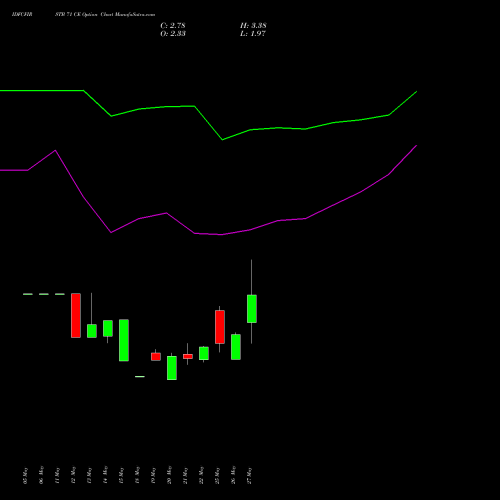Viewport: 500px width, 500px height.
Task: Click the low price value L: 1.97
Action: pyautogui.click(x=253, y=34)
